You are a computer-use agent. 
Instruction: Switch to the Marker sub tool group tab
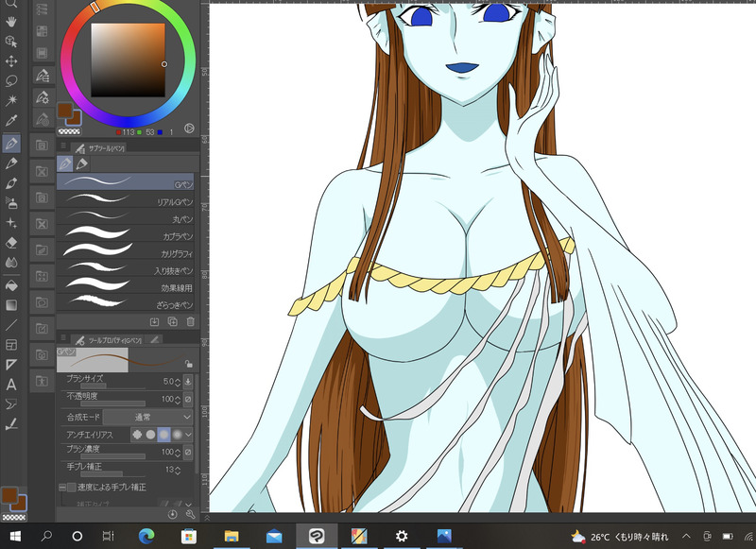coord(82,163)
